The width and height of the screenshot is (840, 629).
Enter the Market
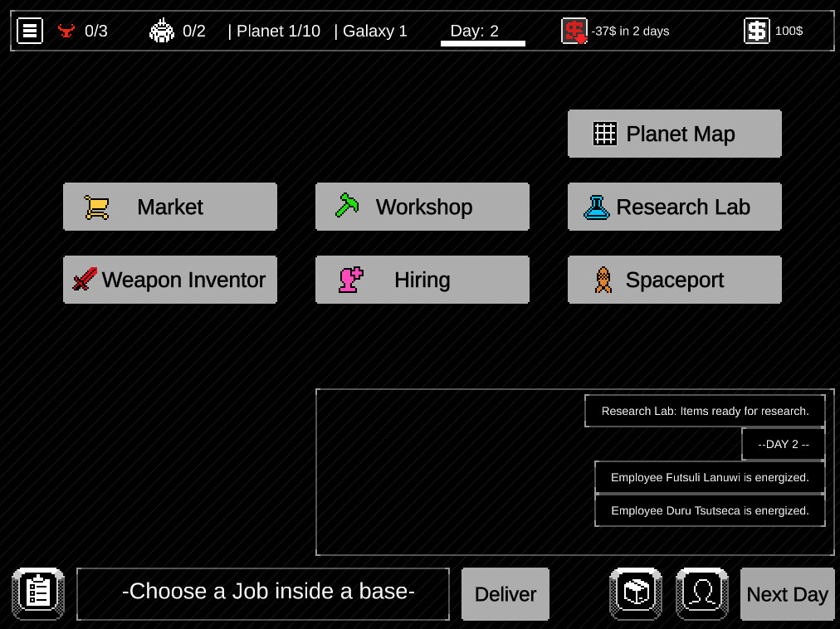[169, 207]
